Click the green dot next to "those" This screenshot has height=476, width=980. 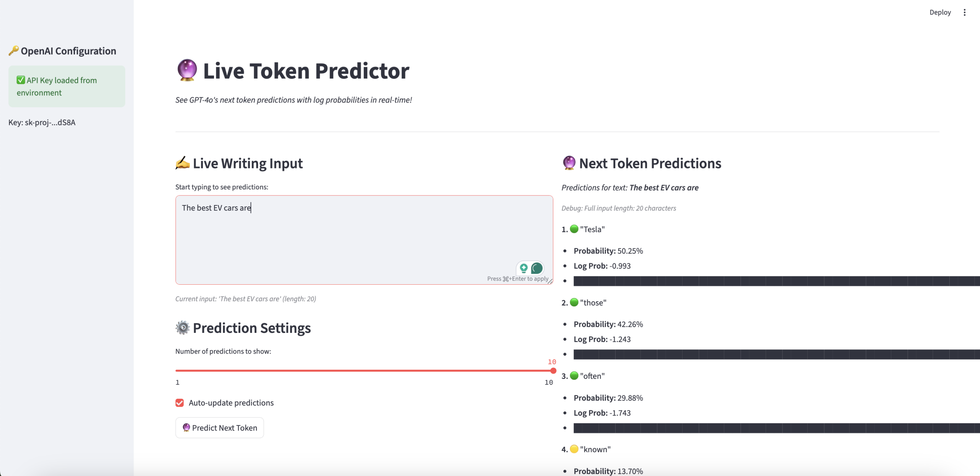(x=574, y=302)
